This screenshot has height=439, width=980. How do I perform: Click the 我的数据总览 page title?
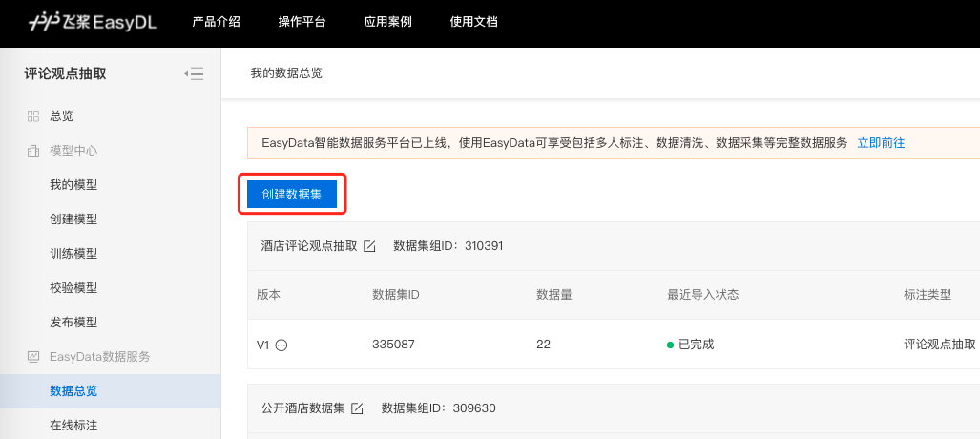[x=286, y=73]
